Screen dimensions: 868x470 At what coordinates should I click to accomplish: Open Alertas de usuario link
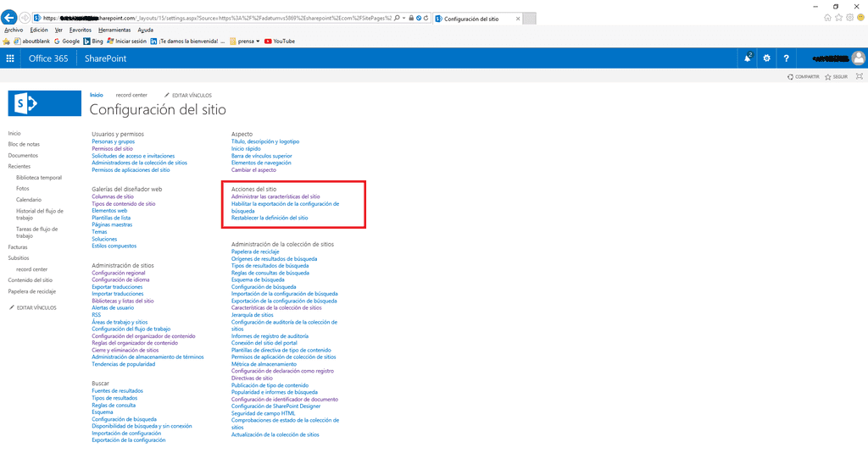coord(113,308)
